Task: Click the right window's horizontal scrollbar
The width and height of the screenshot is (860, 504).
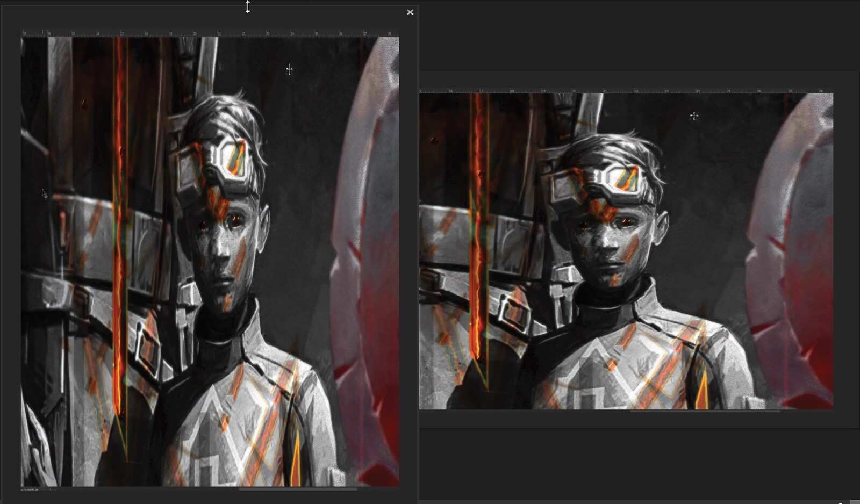Action: coord(705,411)
